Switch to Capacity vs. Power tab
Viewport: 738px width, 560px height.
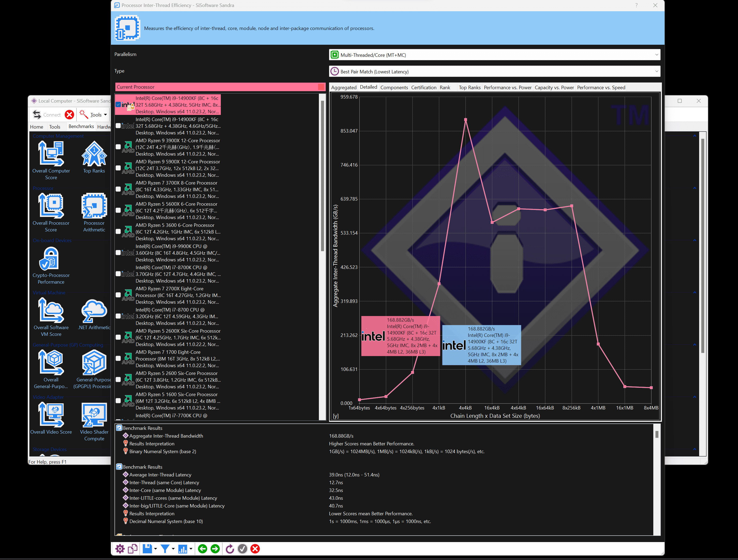(x=554, y=87)
